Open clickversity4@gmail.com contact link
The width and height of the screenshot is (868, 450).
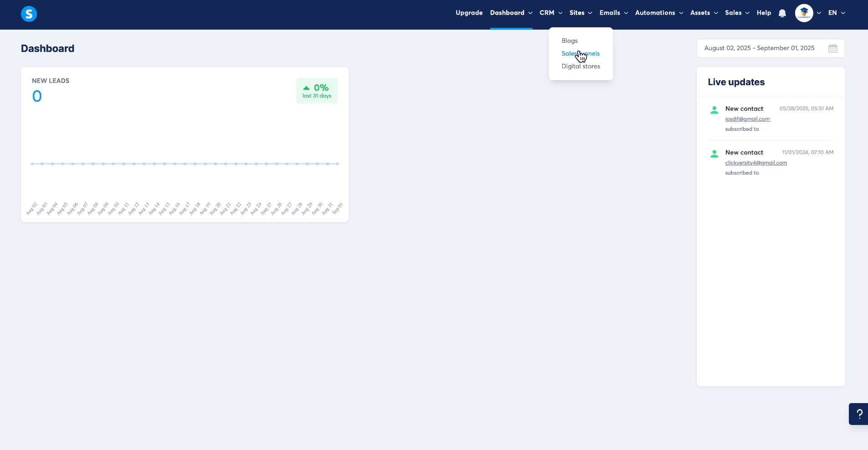pos(756,163)
